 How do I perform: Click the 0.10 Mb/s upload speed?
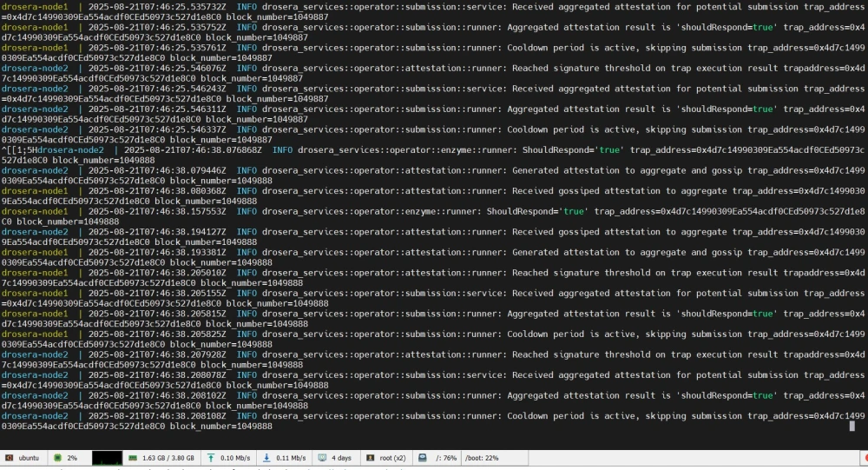234,458
